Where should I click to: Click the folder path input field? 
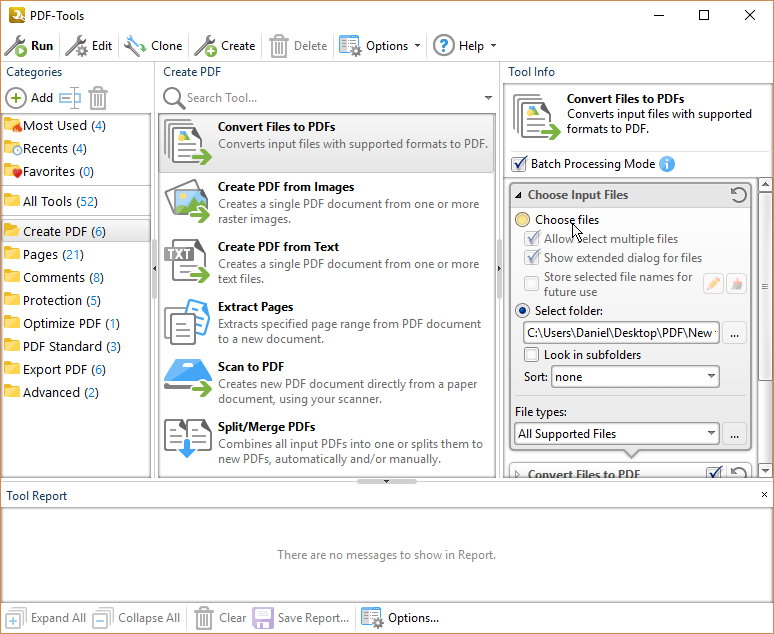621,333
